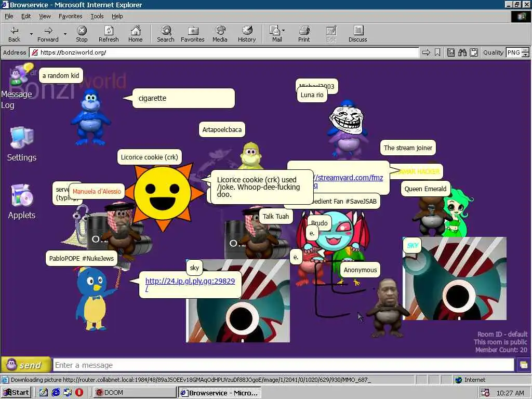Click the trollface Bonzi character
Screen dimensions: 532x399
click(347, 130)
